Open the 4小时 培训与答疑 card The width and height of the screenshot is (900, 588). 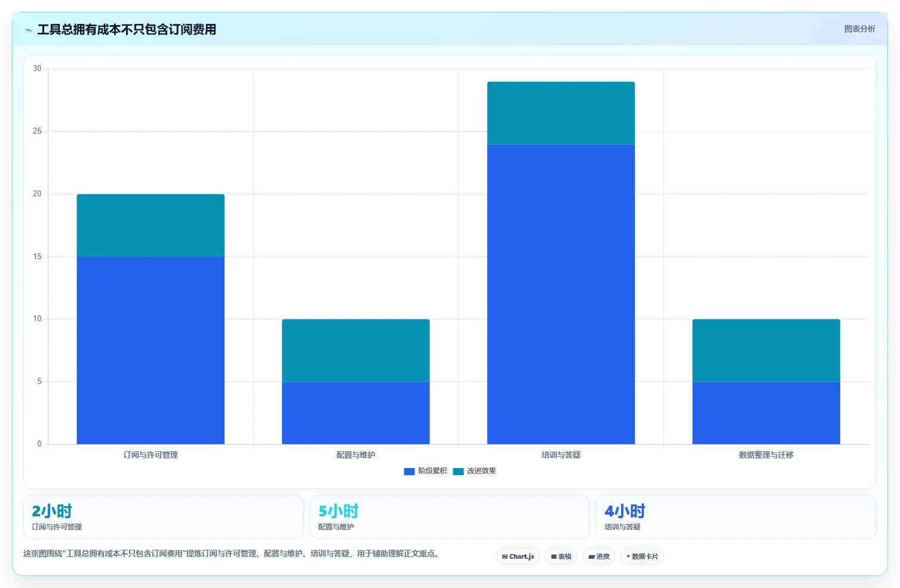[x=736, y=517]
